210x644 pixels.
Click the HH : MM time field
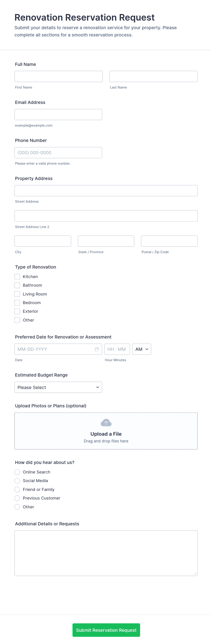tap(117, 349)
